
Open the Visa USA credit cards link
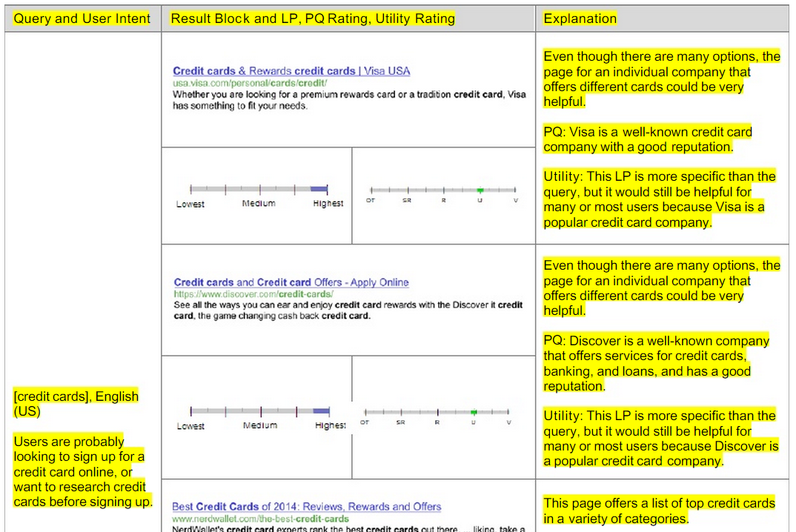click(x=291, y=71)
